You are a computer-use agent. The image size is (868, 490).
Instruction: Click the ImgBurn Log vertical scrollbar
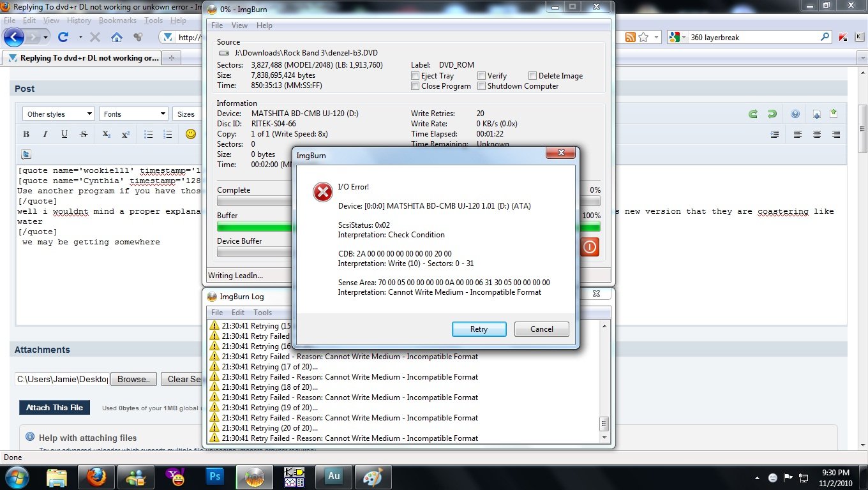(604, 382)
